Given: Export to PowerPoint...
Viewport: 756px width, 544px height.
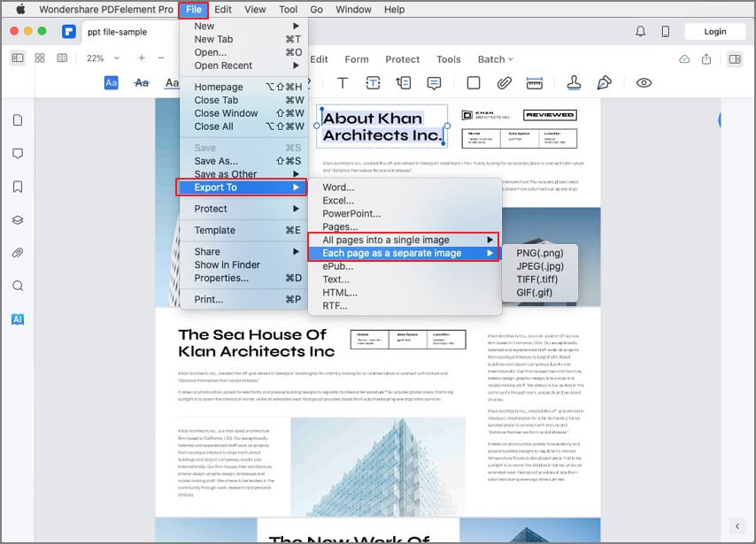Looking at the screenshot, I should pos(405,213).
